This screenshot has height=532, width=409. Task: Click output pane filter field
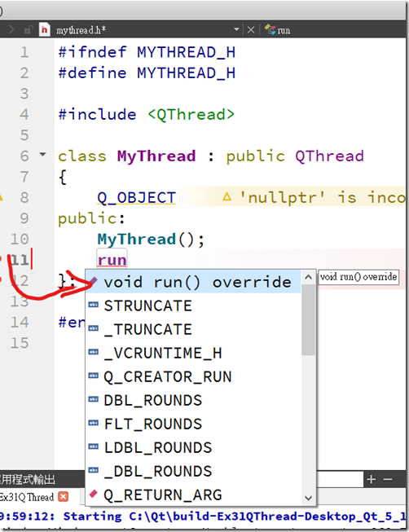coord(340,479)
